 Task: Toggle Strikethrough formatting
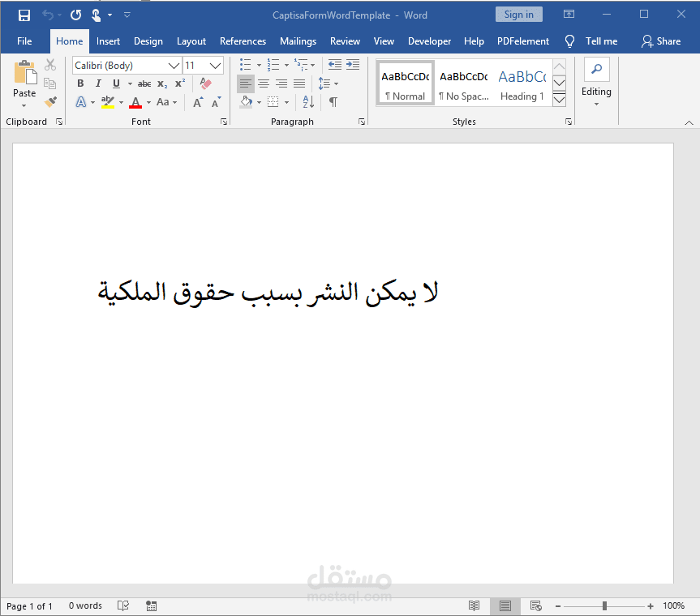pos(144,83)
